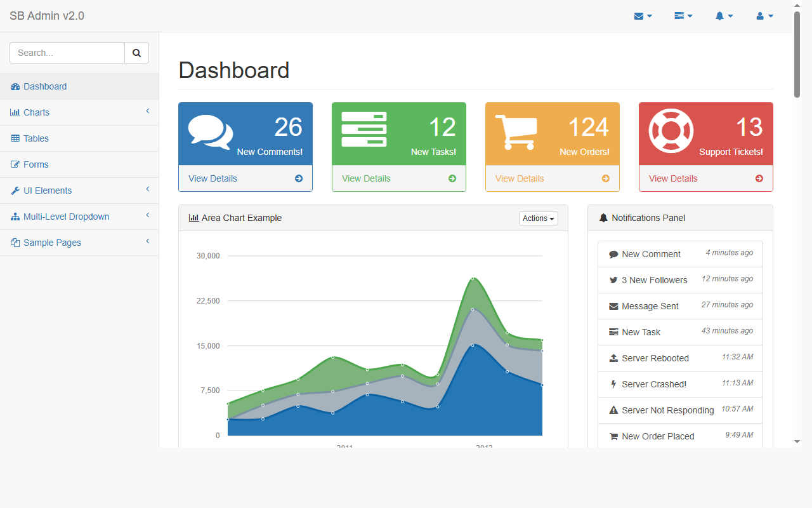The width and height of the screenshot is (812, 508).
Task: Expand the Multi-Level Dropdown chevron
Action: tap(147, 215)
